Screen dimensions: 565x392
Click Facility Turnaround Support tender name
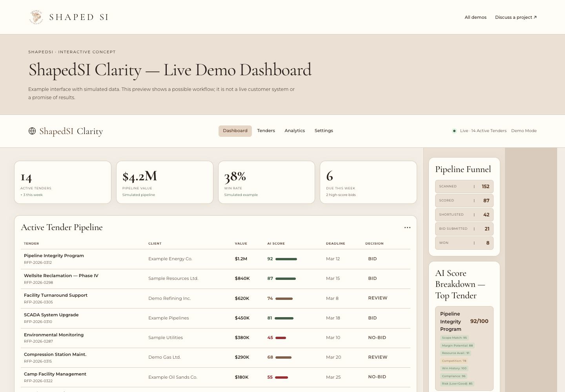pyautogui.click(x=56, y=295)
